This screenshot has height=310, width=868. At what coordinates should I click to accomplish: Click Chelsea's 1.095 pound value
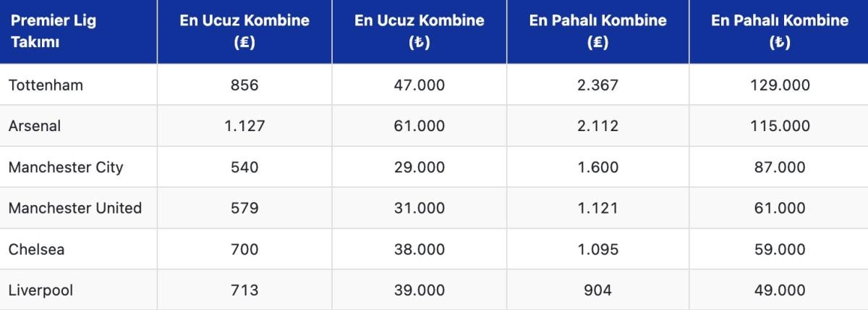click(597, 249)
